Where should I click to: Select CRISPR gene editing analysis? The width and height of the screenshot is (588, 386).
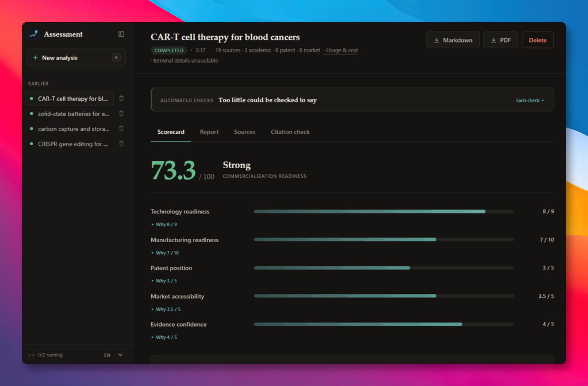[69, 144]
